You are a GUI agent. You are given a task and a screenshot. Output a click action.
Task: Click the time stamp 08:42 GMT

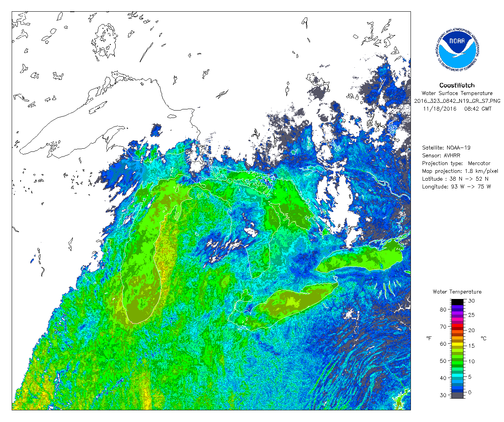point(478,109)
